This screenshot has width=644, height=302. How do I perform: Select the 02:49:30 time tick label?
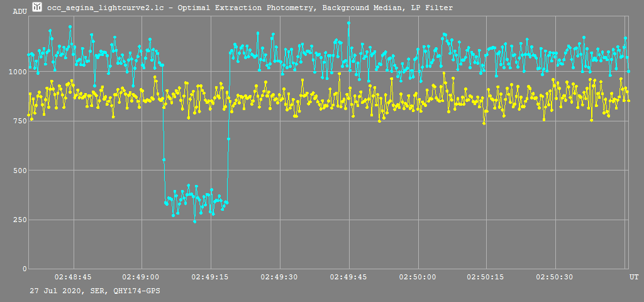[x=280, y=277]
